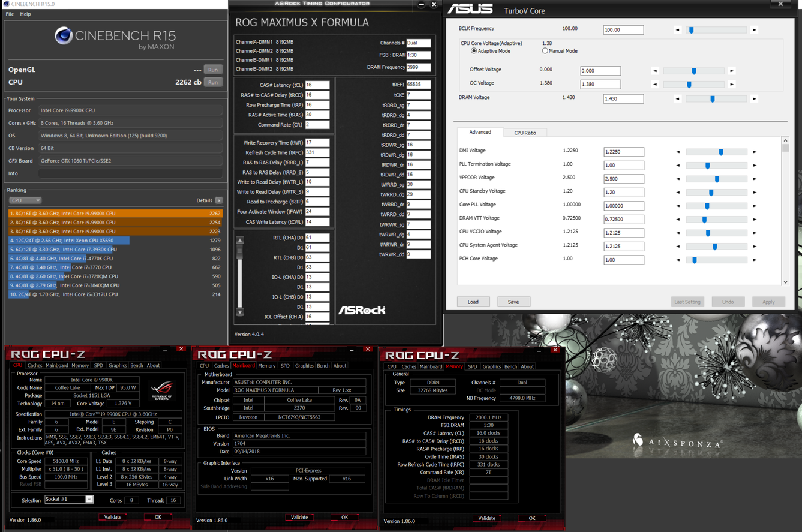Select the Intel Core i5-3317U ranking row

pos(115,294)
